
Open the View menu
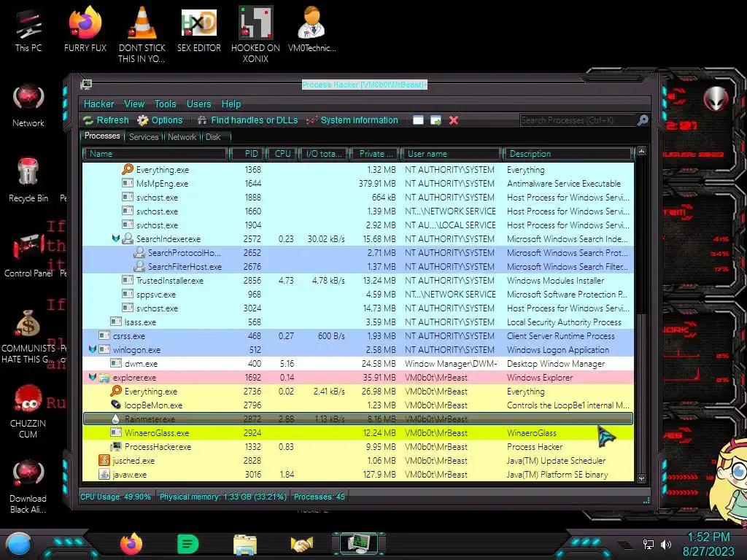[x=134, y=104]
